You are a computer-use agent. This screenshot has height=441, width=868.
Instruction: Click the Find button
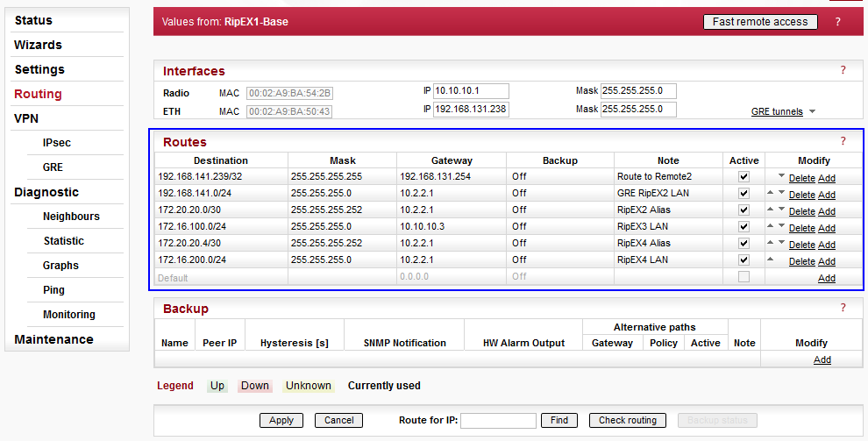(x=559, y=420)
